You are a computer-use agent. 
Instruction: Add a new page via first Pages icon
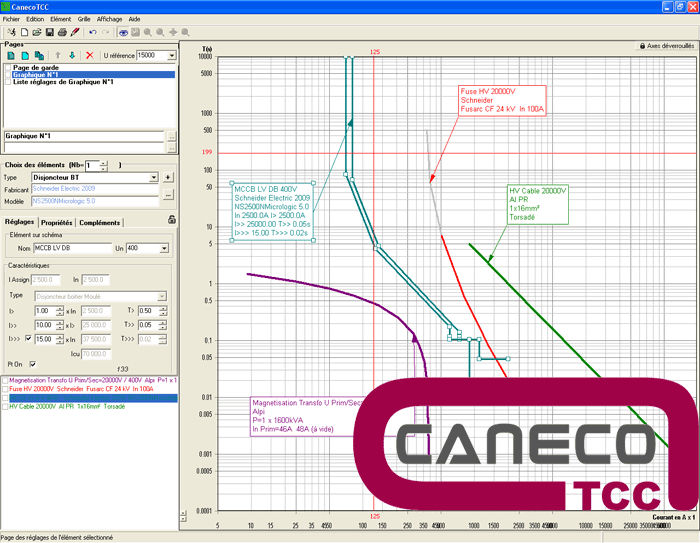coord(11,55)
